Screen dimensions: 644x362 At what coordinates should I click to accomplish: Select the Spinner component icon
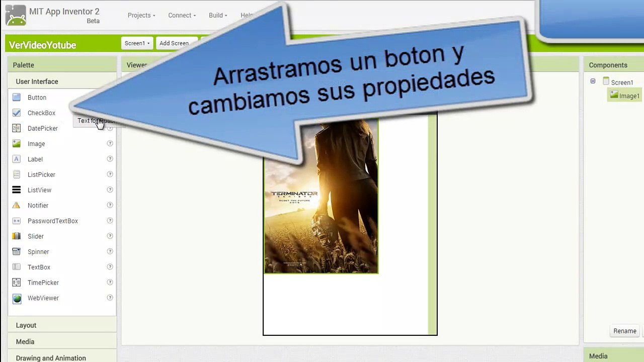point(17,252)
